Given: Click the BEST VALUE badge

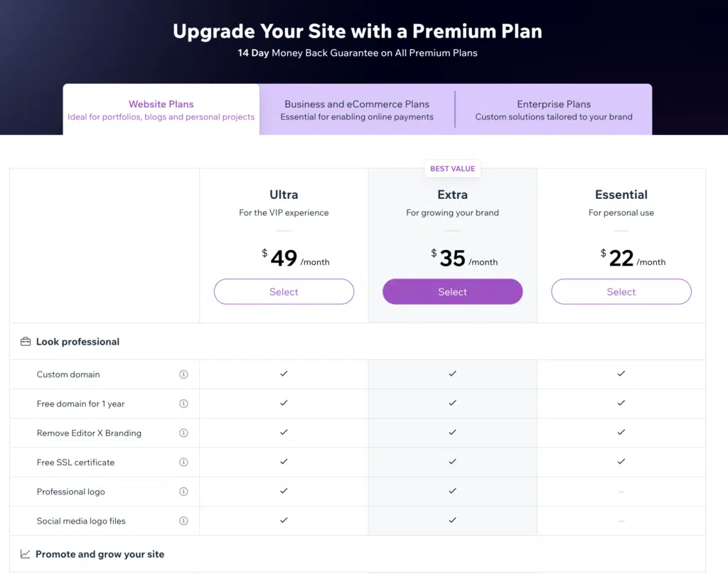Looking at the screenshot, I should tap(452, 168).
